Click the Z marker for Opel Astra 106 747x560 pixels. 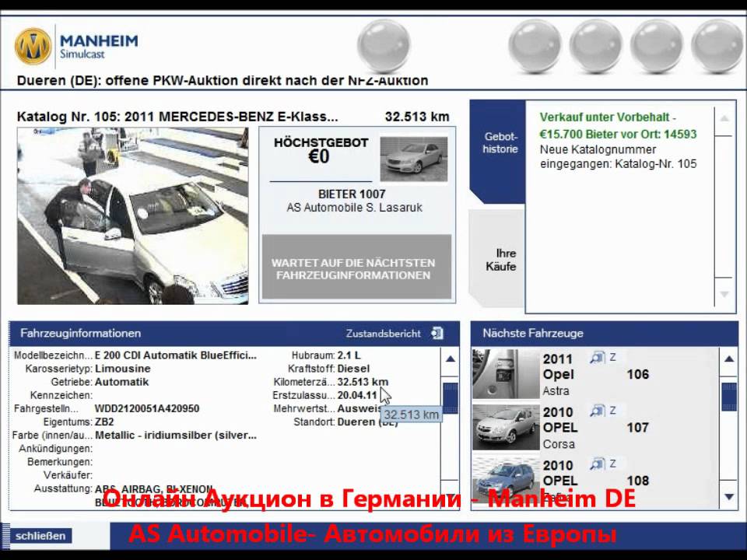click(x=612, y=357)
